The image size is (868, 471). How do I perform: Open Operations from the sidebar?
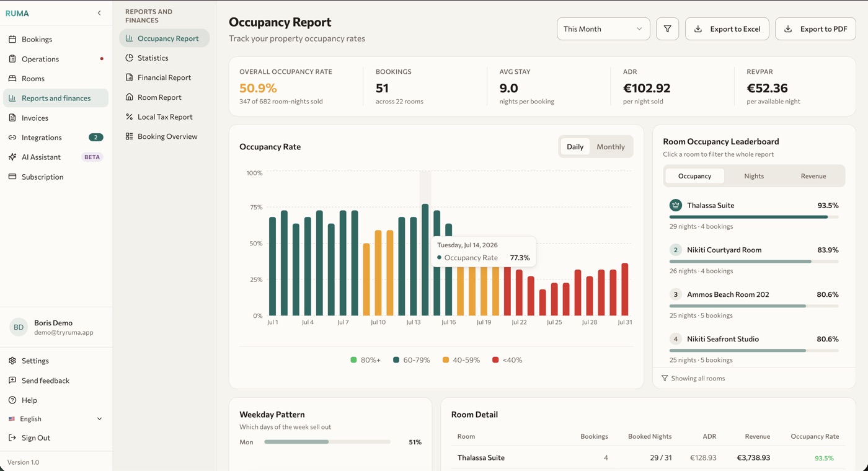56,59
